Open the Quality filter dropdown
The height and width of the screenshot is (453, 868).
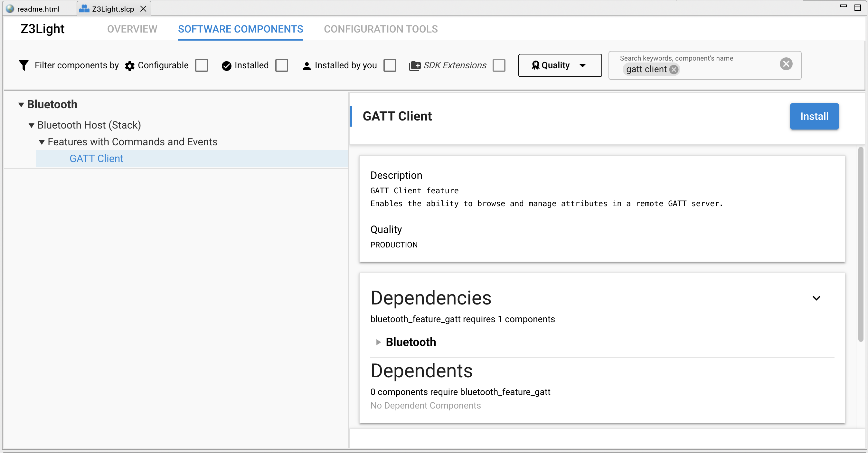(583, 66)
